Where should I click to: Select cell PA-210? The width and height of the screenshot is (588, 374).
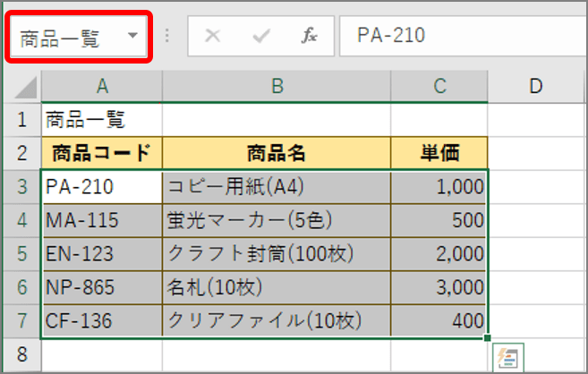coord(102,187)
